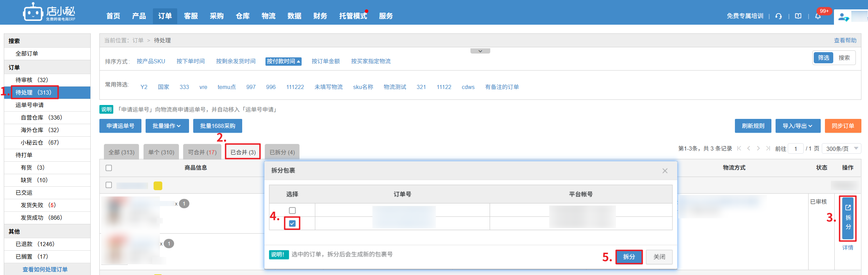
Task: Uncheck the selected second order checkbox
Action: pos(292,223)
